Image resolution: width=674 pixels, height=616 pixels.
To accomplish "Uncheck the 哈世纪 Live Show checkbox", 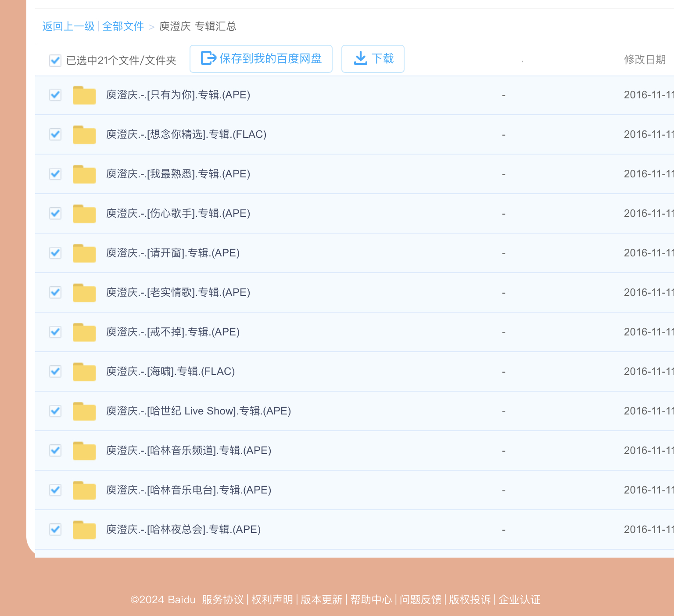I will coord(55,411).
